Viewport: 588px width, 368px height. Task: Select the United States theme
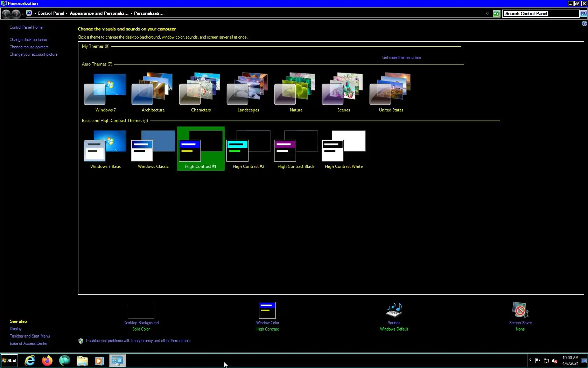391,93
